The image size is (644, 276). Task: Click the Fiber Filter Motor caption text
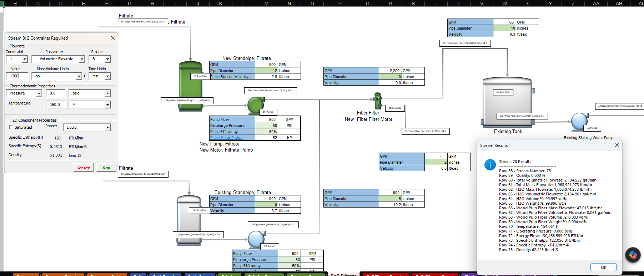click(x=374, y=119)
